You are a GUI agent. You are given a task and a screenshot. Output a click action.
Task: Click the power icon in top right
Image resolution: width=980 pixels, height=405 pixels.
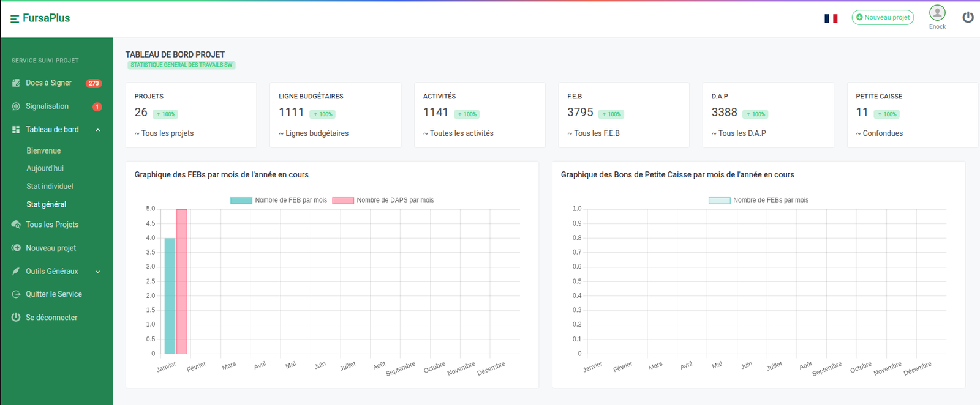968,17
